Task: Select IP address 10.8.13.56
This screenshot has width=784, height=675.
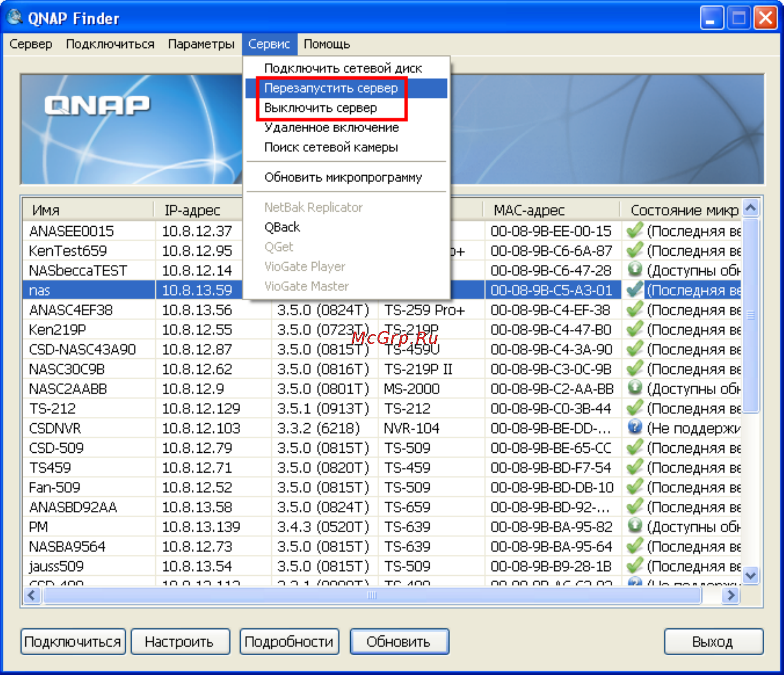Action: (197, 310)
